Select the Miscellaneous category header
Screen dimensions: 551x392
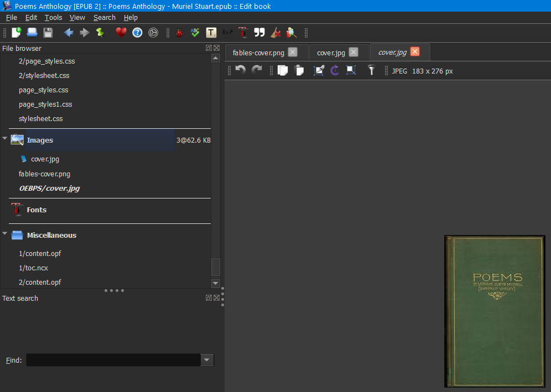click(110, 235)
